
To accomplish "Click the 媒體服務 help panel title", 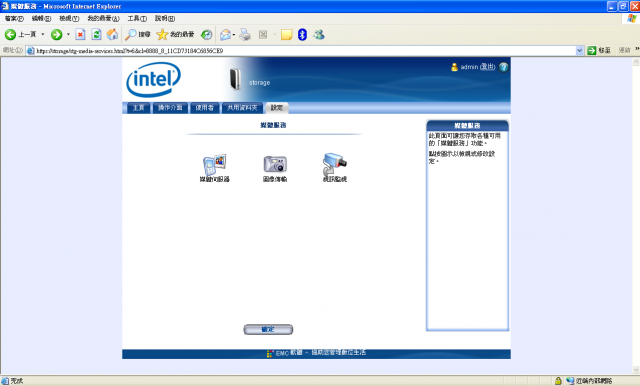I will coord(467,126).
